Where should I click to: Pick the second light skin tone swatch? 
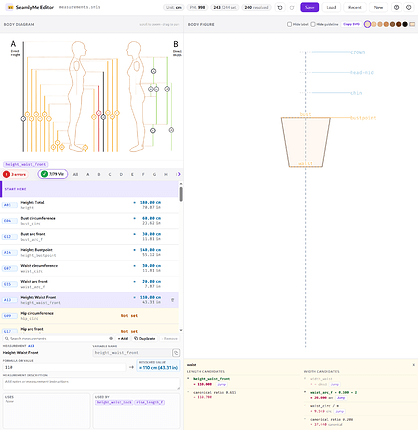point(374,24)
